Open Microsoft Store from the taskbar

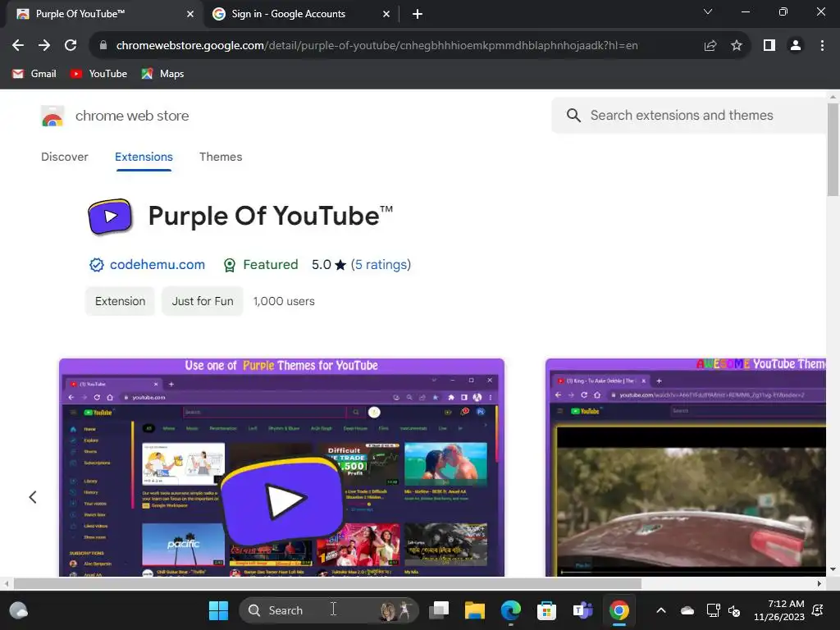[x=546, y=610]
